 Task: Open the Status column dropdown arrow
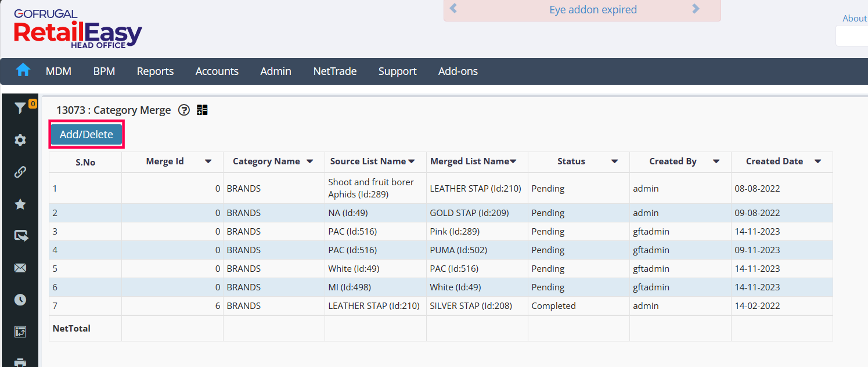614,161
